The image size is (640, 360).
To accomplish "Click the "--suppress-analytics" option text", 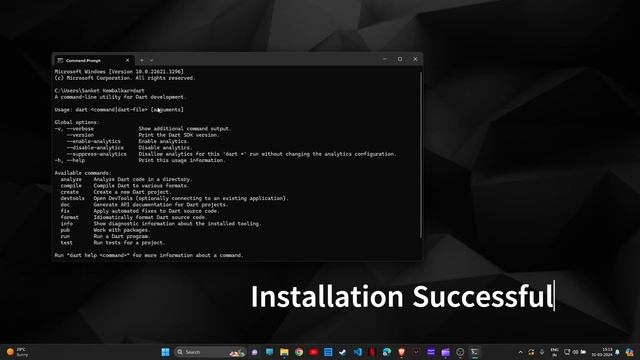I will click(97, 154).
